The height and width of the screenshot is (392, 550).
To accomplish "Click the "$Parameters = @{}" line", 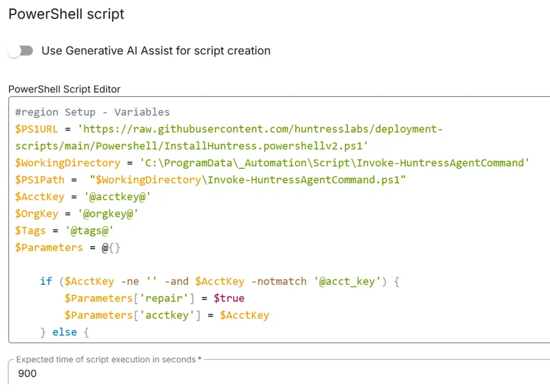I will pyautogui.click(x=68, y=247).
